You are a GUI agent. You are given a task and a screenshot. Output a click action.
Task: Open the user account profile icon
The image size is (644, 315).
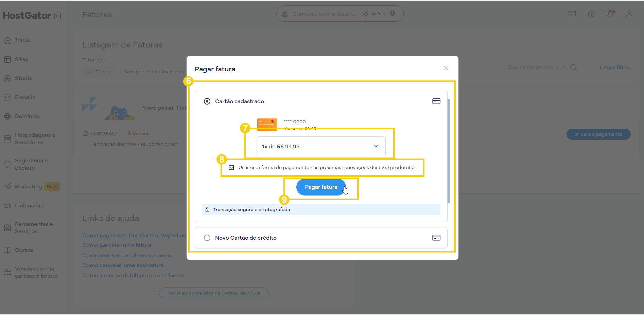[629, 14]
